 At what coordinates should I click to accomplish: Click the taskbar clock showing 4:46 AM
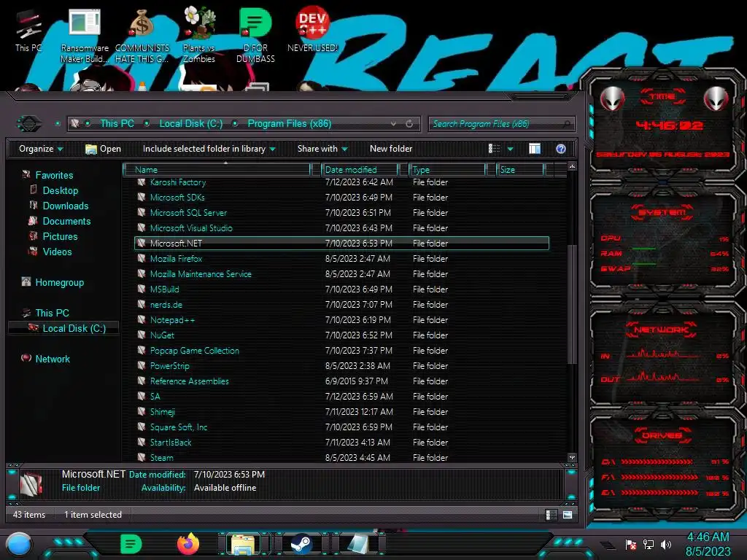coord(708,544)
